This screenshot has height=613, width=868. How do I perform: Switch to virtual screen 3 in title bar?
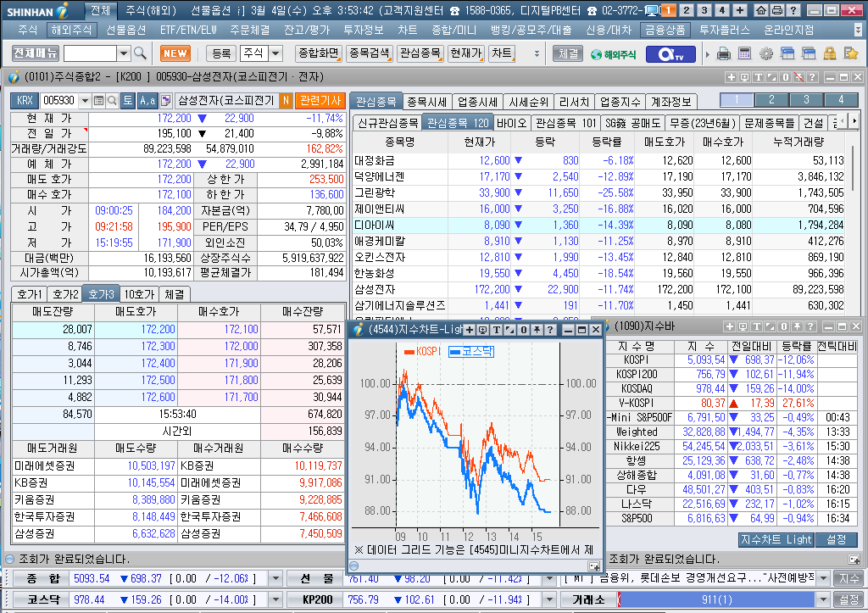704,10
